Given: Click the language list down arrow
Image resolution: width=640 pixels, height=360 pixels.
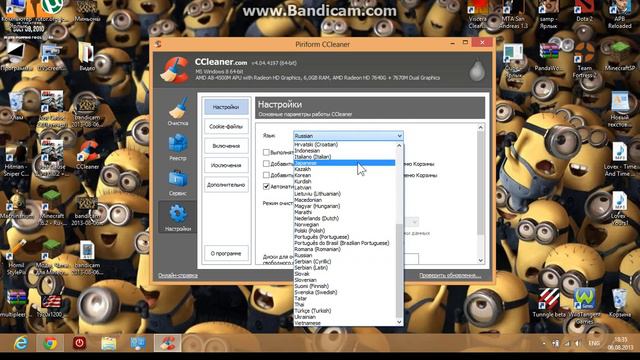Looking at the screenshot, I should click(399, 322).
